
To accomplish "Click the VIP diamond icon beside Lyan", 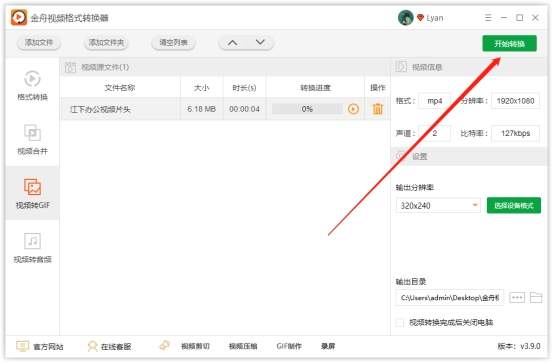I will (x=420, y=17).
